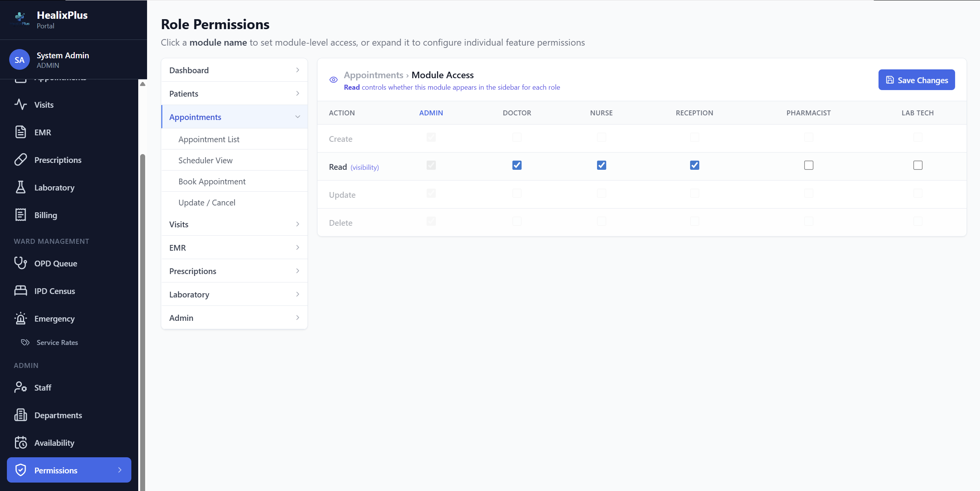
Task: Click the (visibility) link next to Read
Action: [x=364, y=167]
